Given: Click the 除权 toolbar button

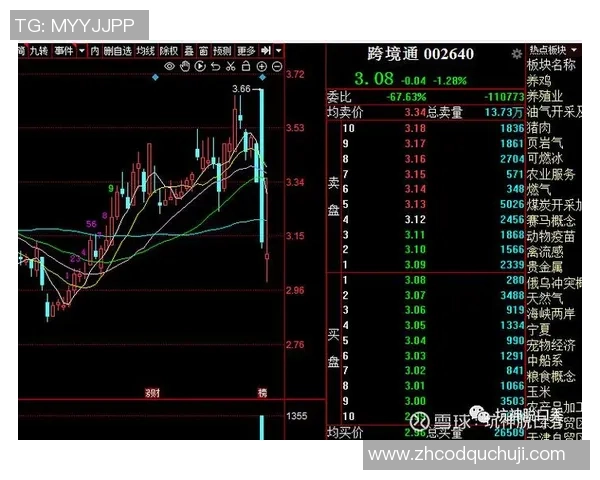Looking at the screenshot, I should pyautogui.click(x=169, y=51).
